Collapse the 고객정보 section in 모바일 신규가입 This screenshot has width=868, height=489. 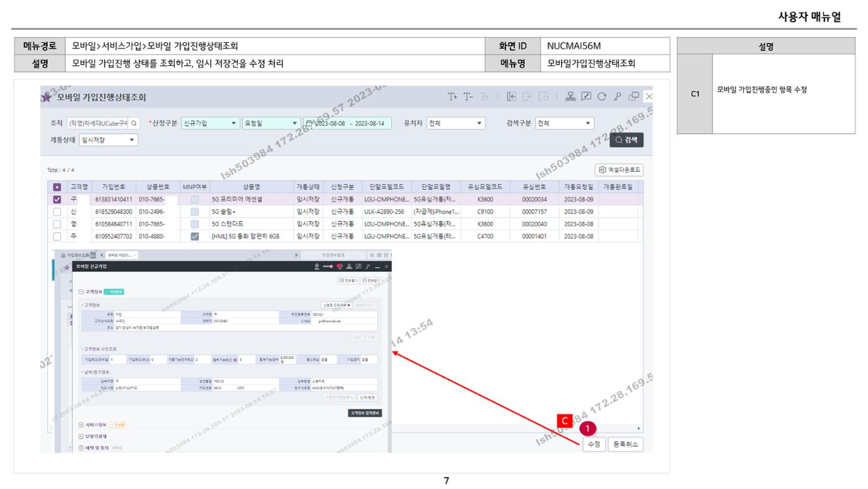click(x=81, y=292)
